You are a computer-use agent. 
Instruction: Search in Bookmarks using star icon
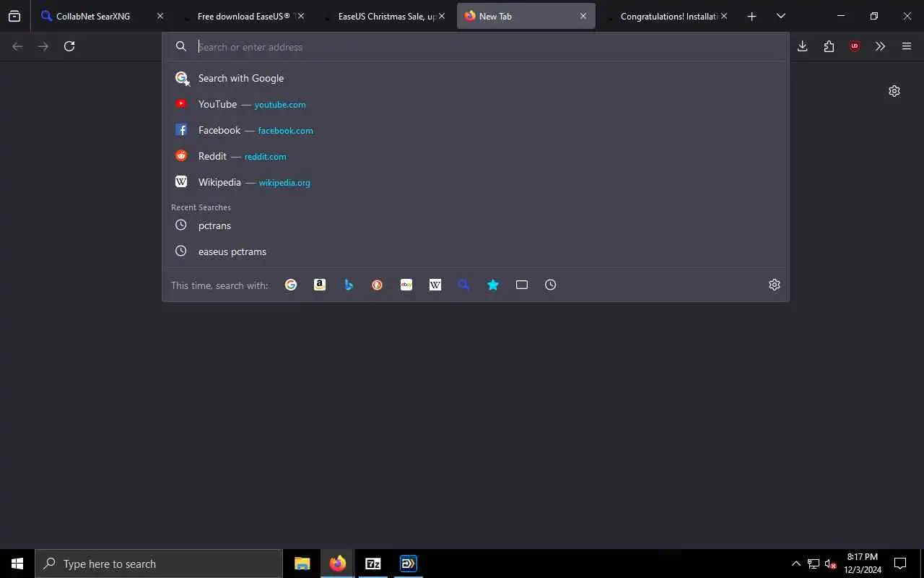pyautogui.click(x=493, y=285)
